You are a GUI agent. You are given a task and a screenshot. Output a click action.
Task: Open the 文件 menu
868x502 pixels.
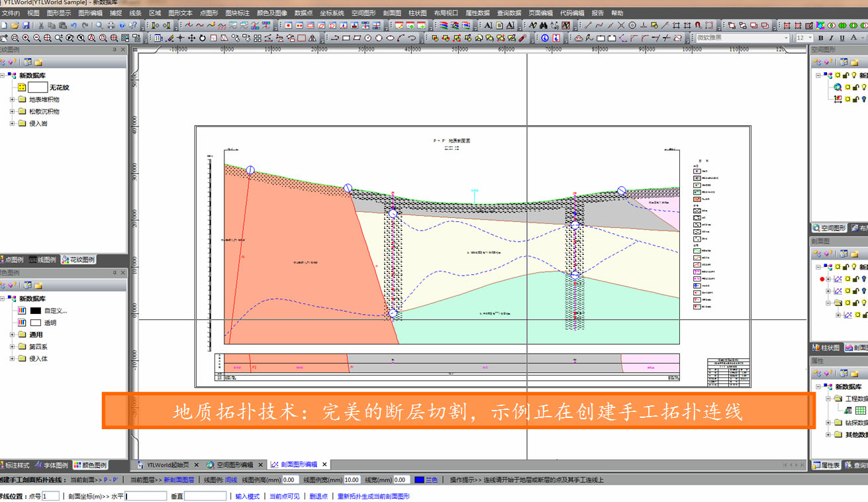coord(10,13)
